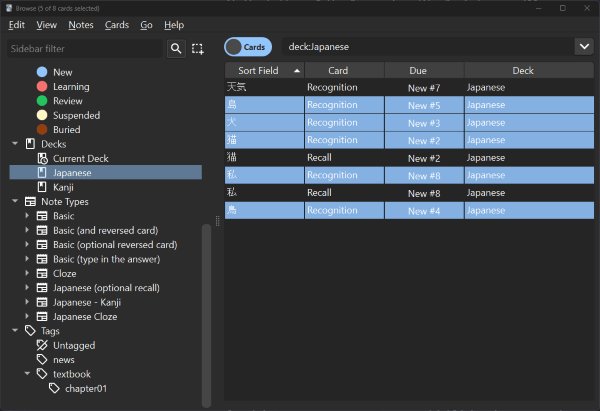Activate the sidebar selection tool icon
Screen dimensions: 600x411
pos(197,49)
